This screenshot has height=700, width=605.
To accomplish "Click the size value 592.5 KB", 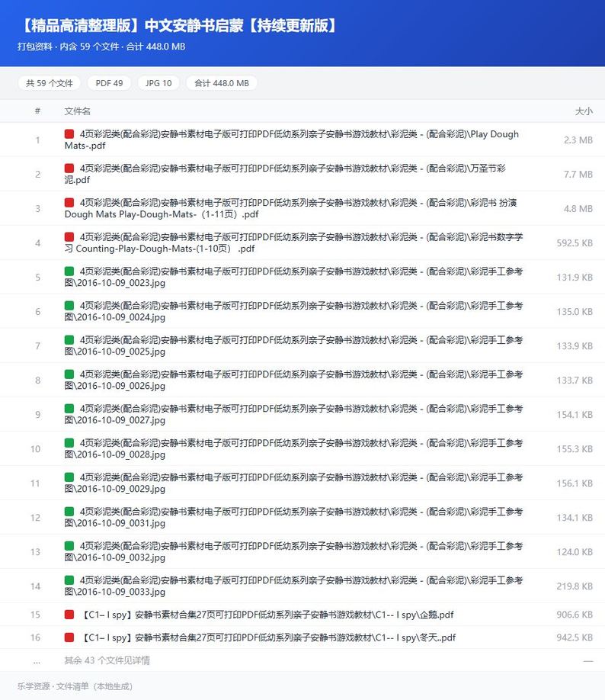I will [575, 242].
